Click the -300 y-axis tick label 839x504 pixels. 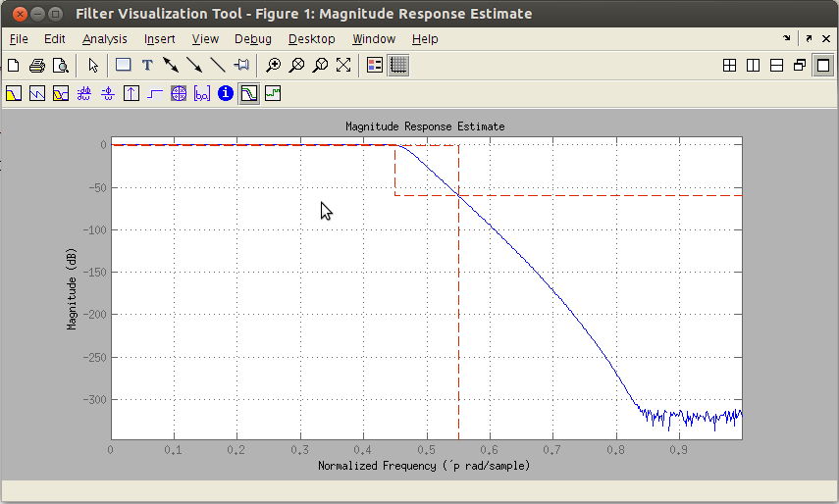pyautogui.click(x=95, y=400)
